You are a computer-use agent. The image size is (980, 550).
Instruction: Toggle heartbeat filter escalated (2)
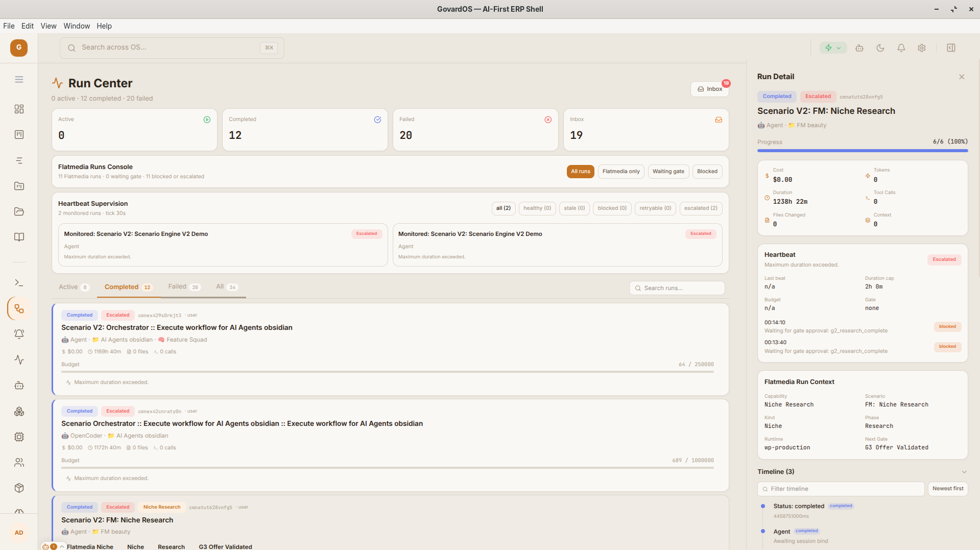[x=701, y=208]
